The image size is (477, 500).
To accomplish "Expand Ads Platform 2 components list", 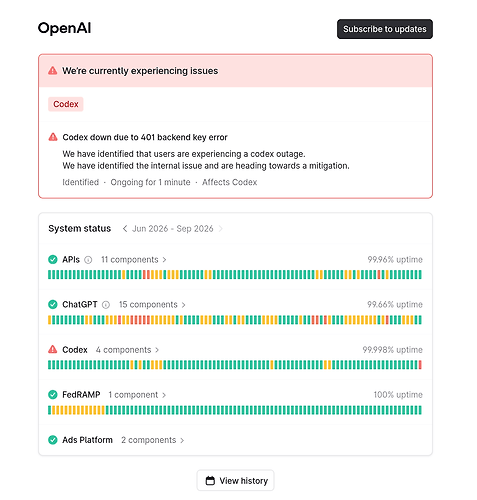I will (153, 440).
